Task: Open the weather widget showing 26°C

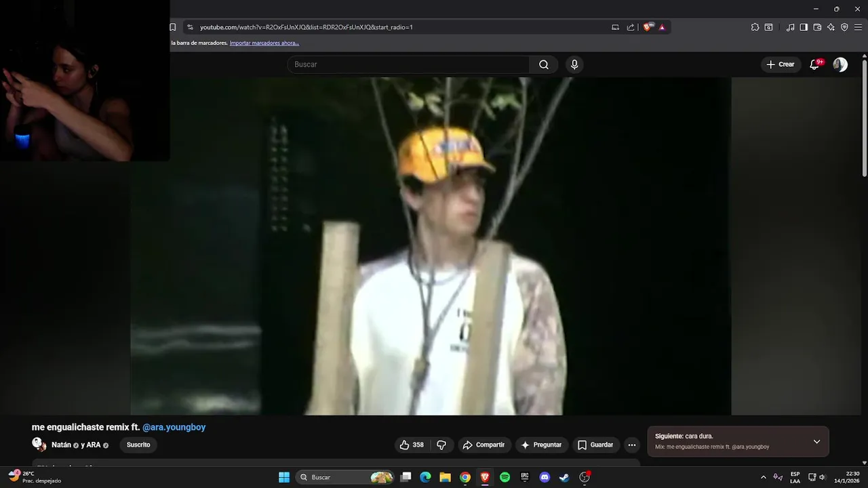Action: (35, 477)
